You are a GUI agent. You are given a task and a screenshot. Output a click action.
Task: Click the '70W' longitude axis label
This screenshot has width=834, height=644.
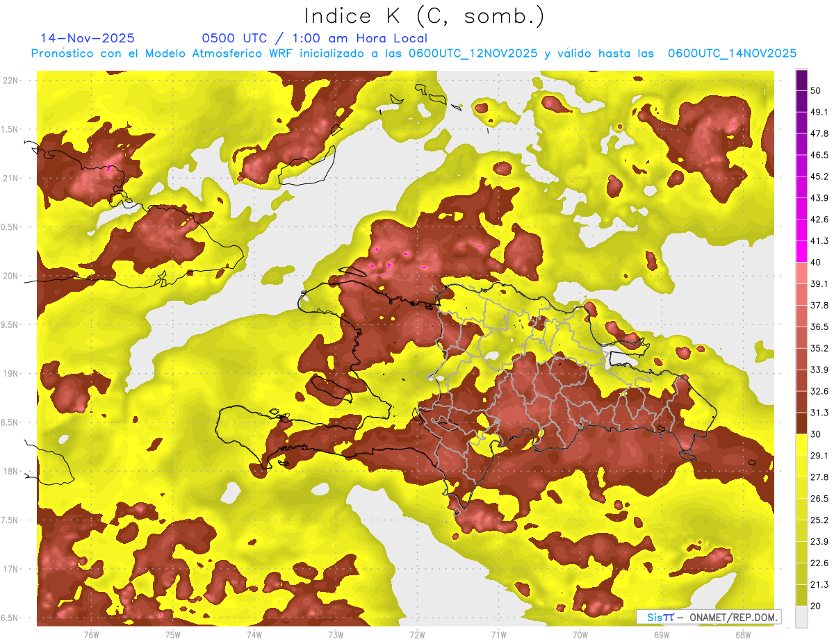tap(580, 634)
